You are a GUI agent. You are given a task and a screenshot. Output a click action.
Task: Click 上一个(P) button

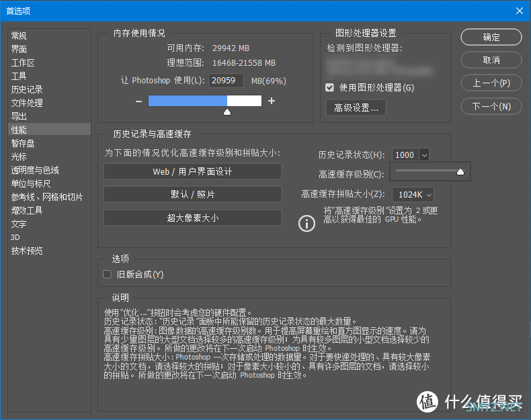pyautogui.click(x=491, y=83)
